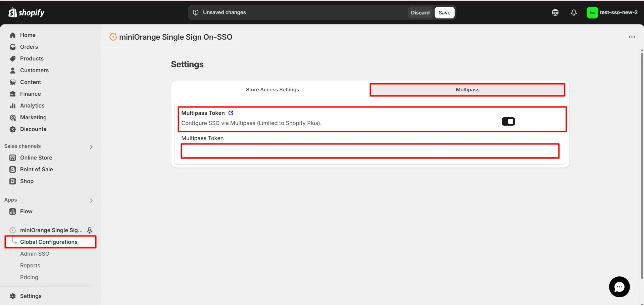Click the Flow app icon
The height and width of the screenshot is (305, 644).
[13, 211]
